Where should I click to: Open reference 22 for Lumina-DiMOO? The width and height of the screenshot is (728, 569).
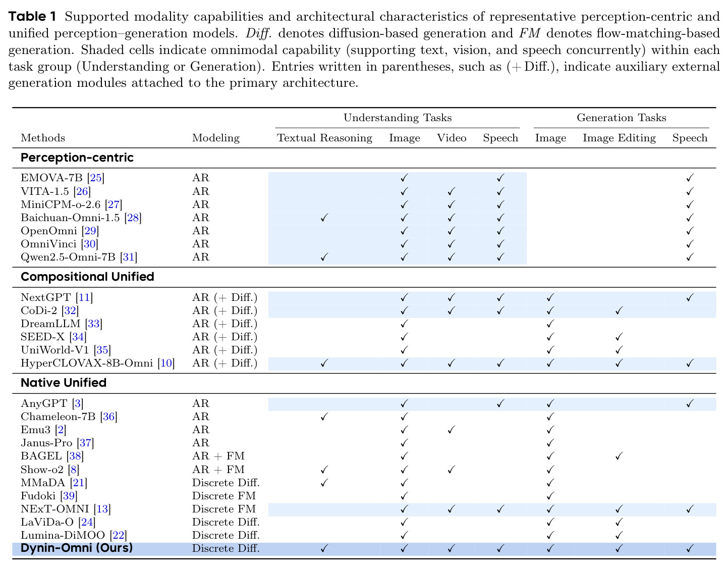[x=119, y=535]
